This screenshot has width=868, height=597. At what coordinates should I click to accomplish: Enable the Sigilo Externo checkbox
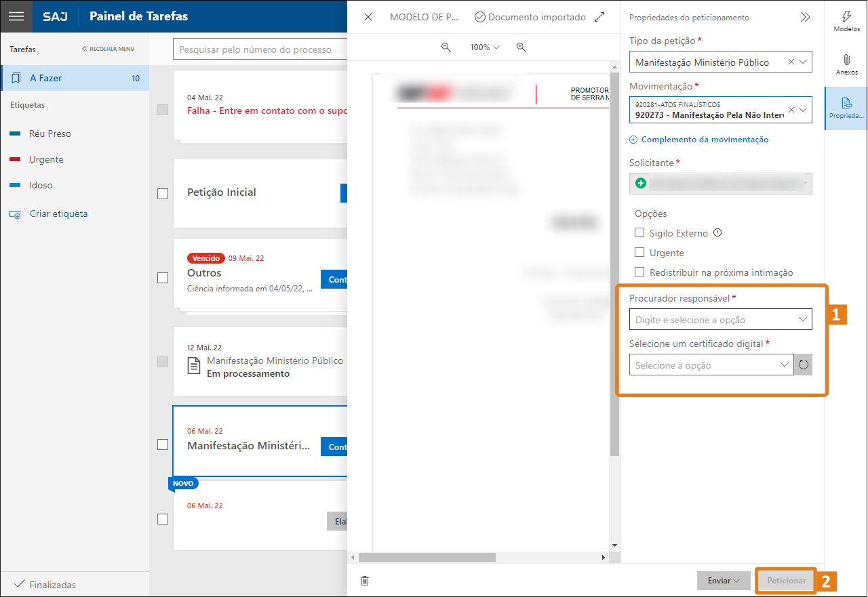(639, 233)
